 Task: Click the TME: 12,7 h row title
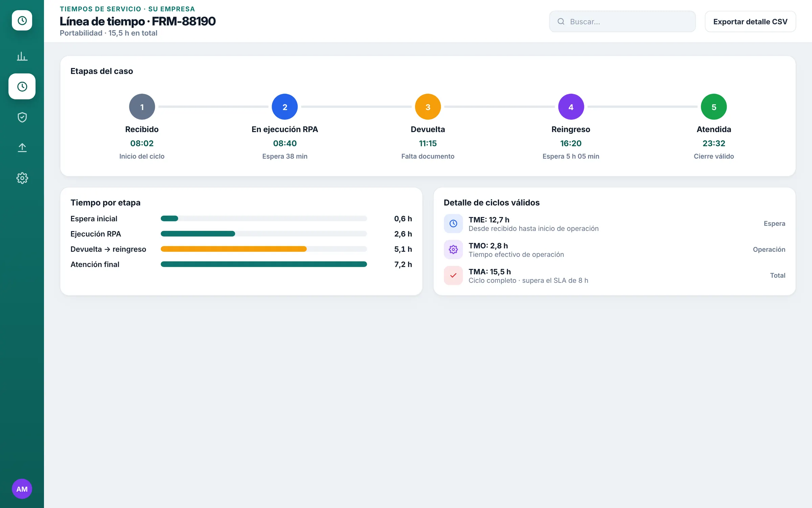[x=489, y=220]
